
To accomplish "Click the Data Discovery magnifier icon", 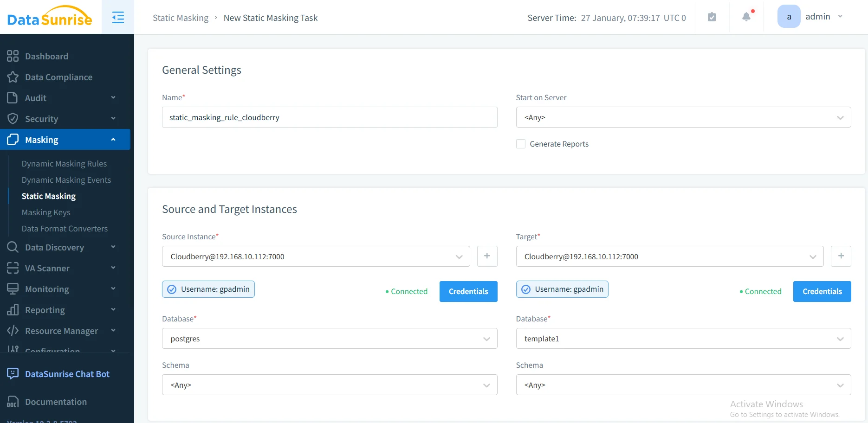I will point(13,247).
